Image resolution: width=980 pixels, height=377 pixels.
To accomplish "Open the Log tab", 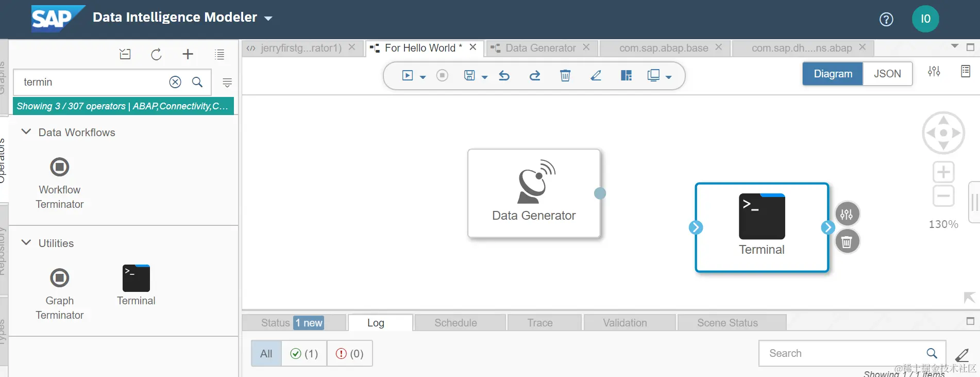I will pyautogui.click(x=380, y=323).
